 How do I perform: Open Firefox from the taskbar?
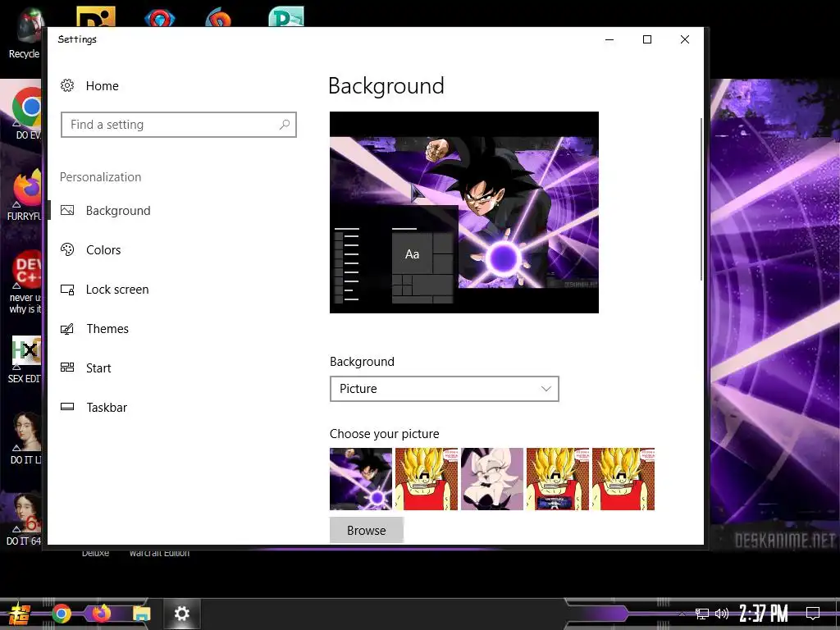point(101,613)
